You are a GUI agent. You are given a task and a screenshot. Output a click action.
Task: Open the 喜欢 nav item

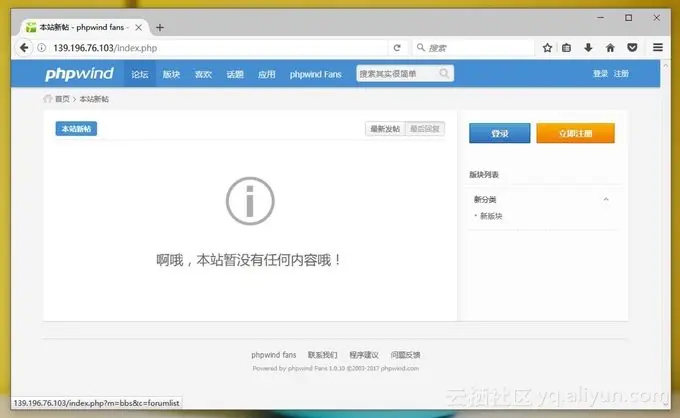click(x=203, y=74)
